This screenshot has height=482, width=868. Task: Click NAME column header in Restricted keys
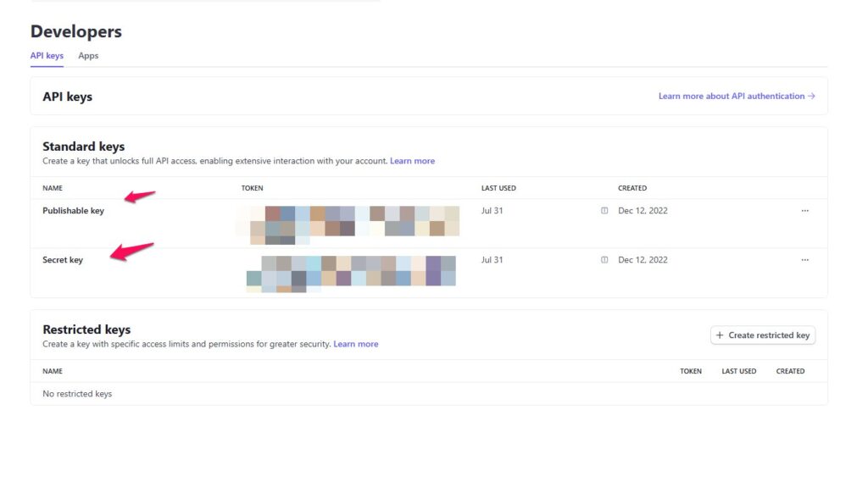point(53,371)
